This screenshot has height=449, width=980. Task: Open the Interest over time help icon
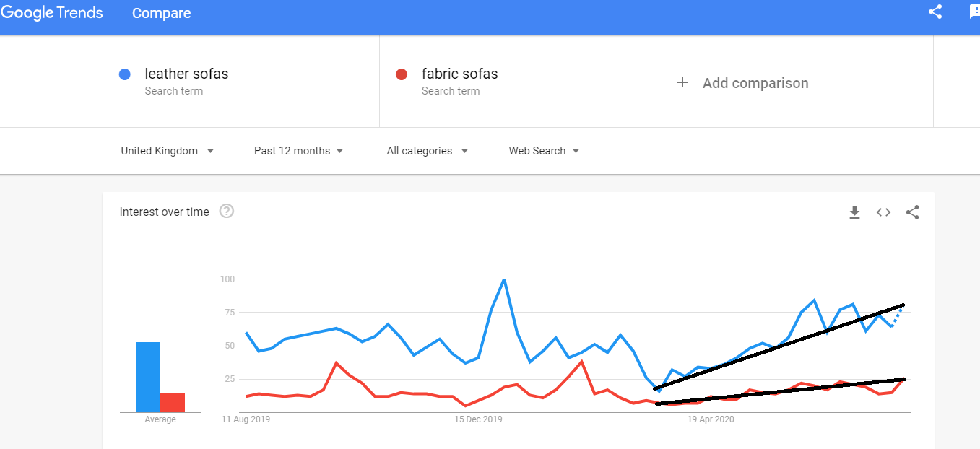point(227,212)
